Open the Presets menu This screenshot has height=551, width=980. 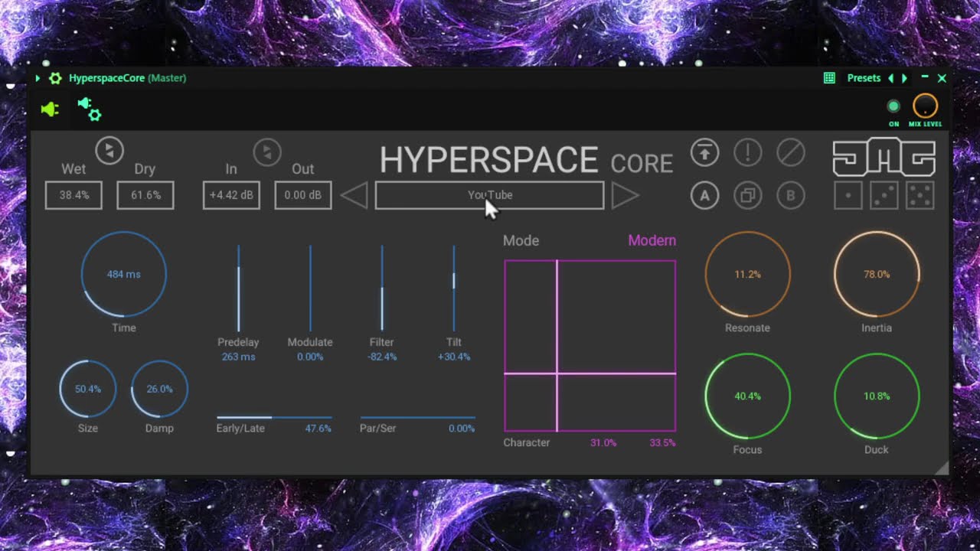[864, 78]
